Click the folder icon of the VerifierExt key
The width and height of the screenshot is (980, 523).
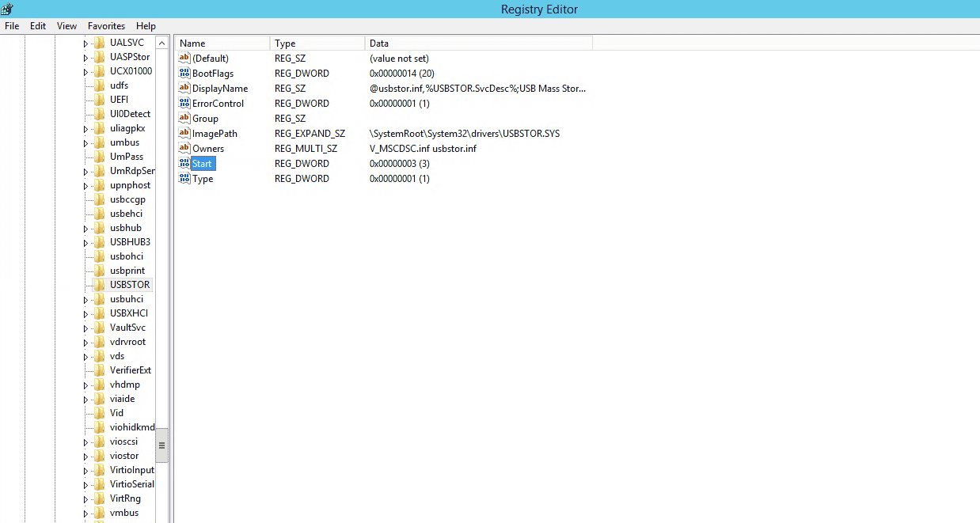tap(100, 370)
